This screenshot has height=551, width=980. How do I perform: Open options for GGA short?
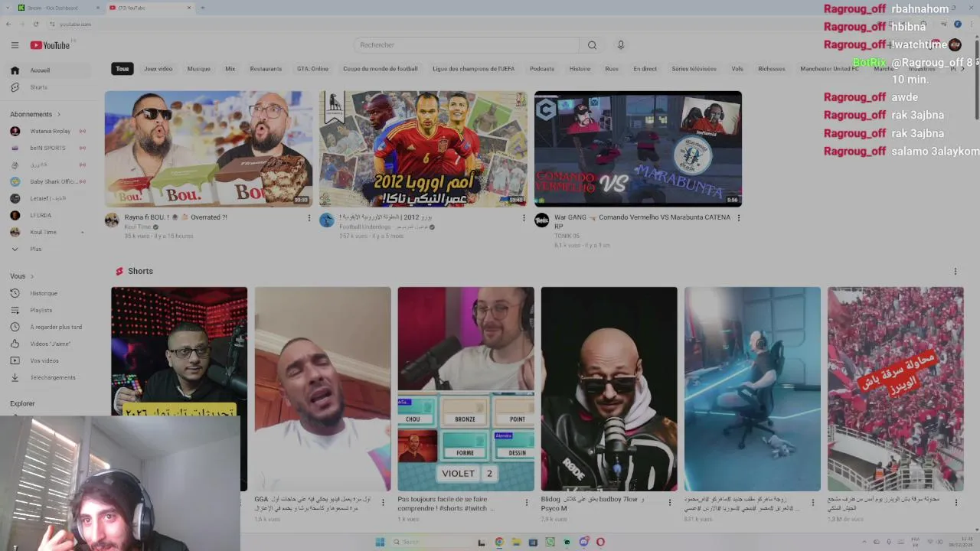[384, 503]
